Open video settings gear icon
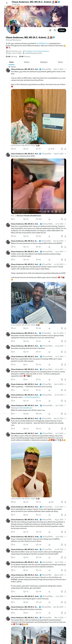This screenshot has height=644, width=72. (x=56, y=211)
